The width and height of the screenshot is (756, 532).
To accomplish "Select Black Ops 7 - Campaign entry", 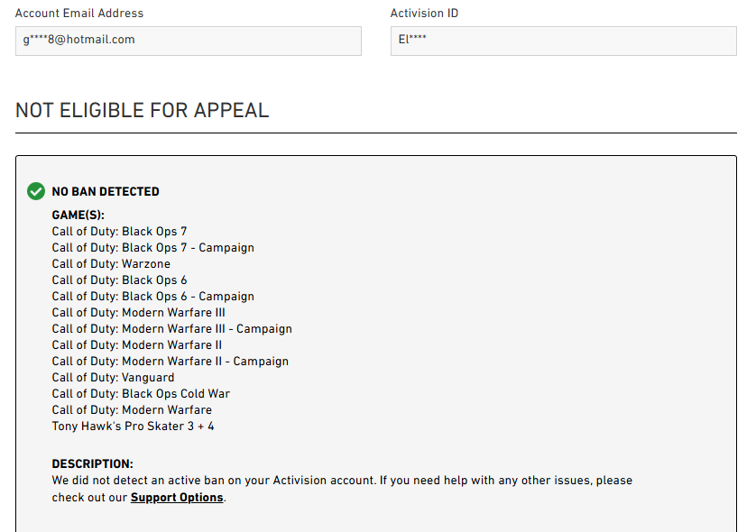I will [153, 248].
